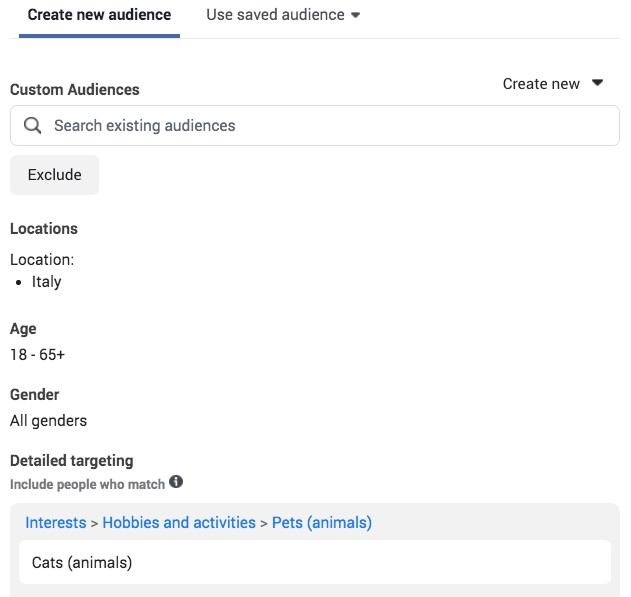This screenshot has height=597, width=631.
Task: Open Hobbies and activities breadcrumb link
Action: 179,523
